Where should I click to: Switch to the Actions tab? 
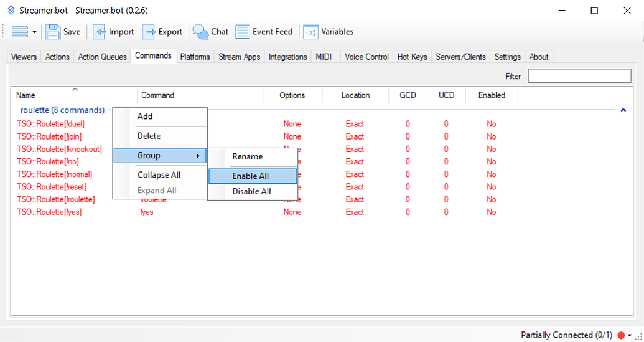[x=57, y=57]
